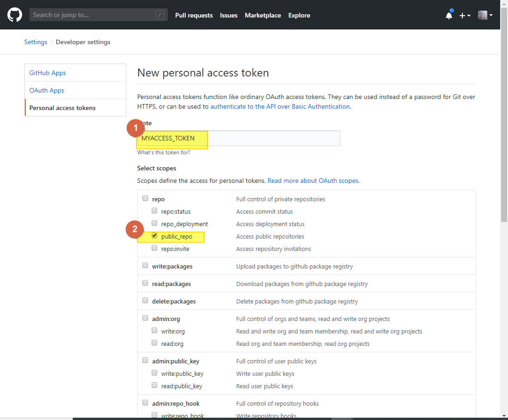The width and height of the screenshot is (508, 420).
Task: Check the admin:public_key checkbox
Action: pos(145,360)
